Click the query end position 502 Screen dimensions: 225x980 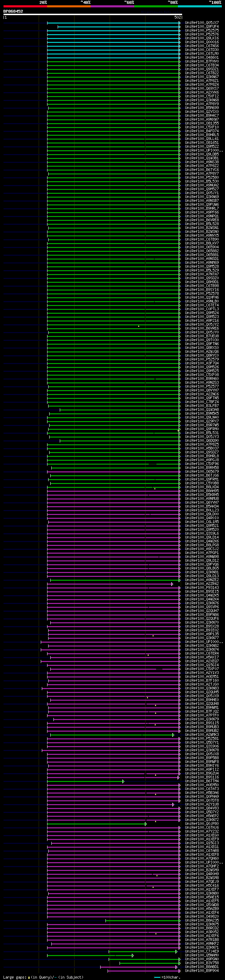(178, 18)
